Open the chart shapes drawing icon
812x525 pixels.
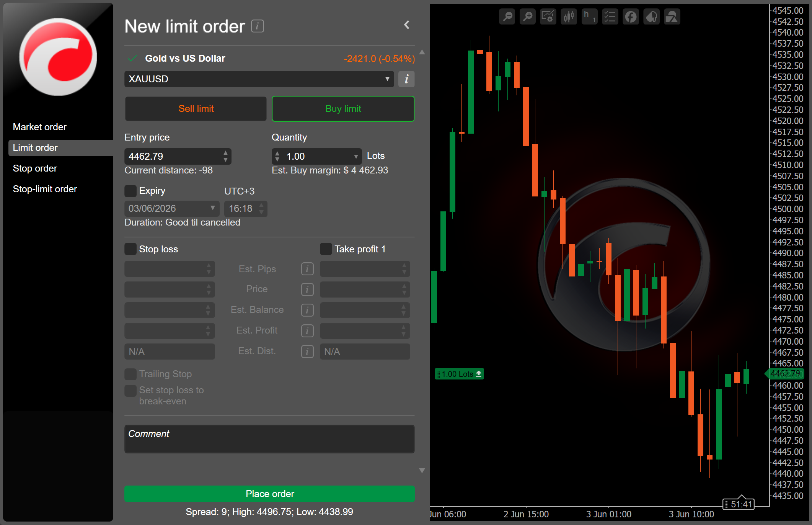[x=672, y=16]
